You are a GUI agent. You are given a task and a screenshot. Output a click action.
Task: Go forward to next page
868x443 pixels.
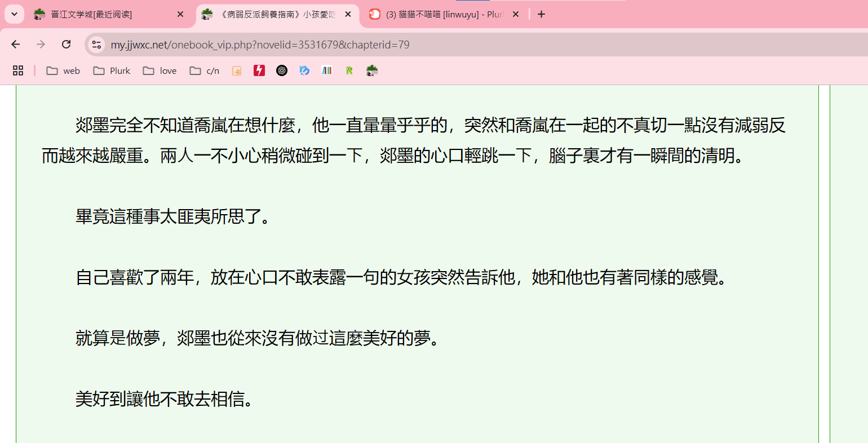[41, 45]
